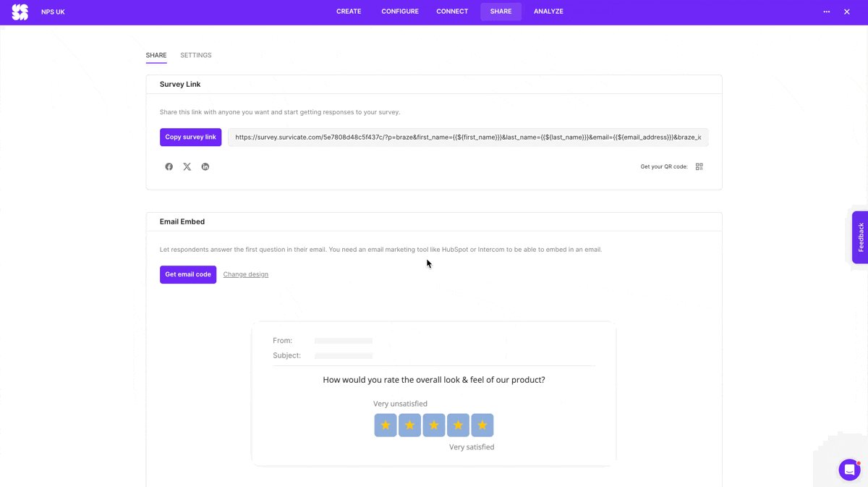Viewport: 868px width, 487px height.
Task: Open the CONFIGURE section
Action: (399, 11)
